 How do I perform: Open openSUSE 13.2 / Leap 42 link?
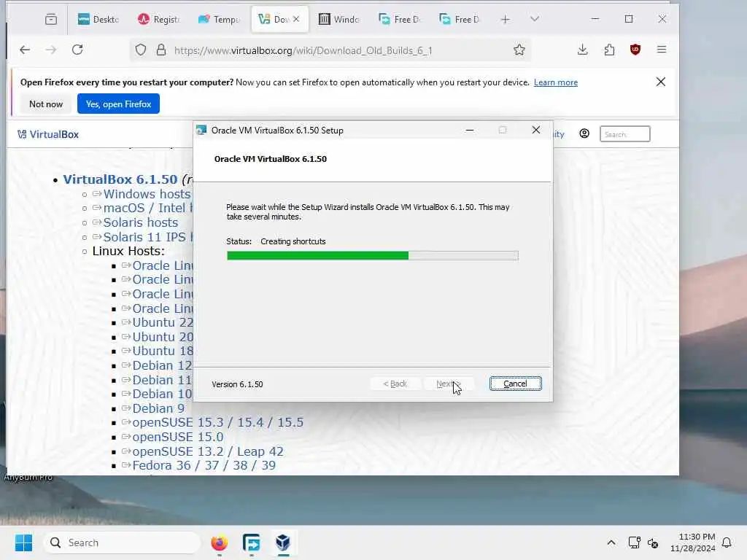point(208,451)
